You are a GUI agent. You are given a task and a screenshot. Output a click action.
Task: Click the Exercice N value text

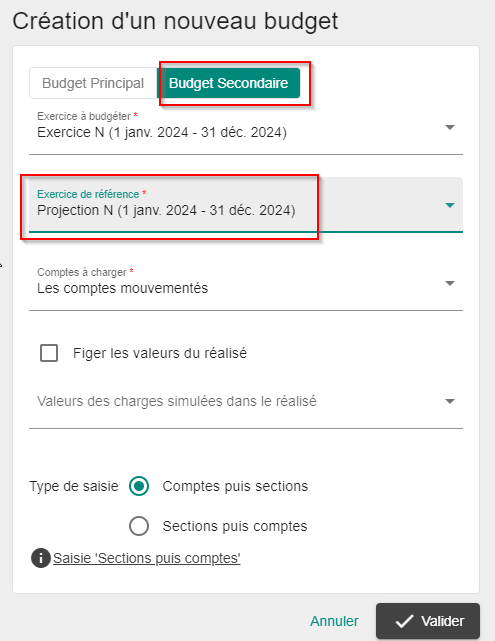tap(162, 132)
